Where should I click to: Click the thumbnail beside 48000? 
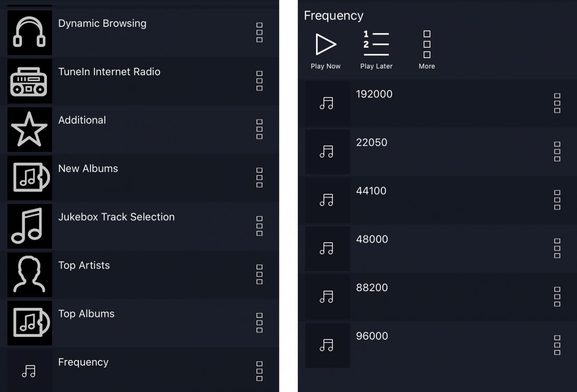tap(327, 249)
